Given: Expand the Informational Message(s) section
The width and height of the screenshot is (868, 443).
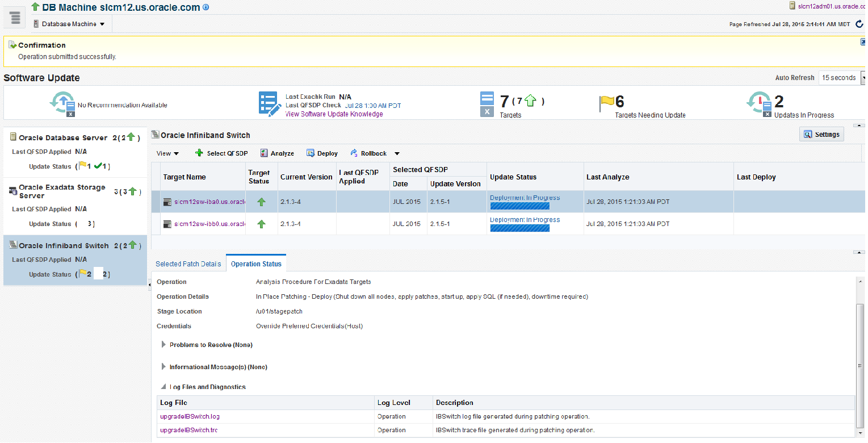Looking at the screenshot, I should tap(164, 367).
